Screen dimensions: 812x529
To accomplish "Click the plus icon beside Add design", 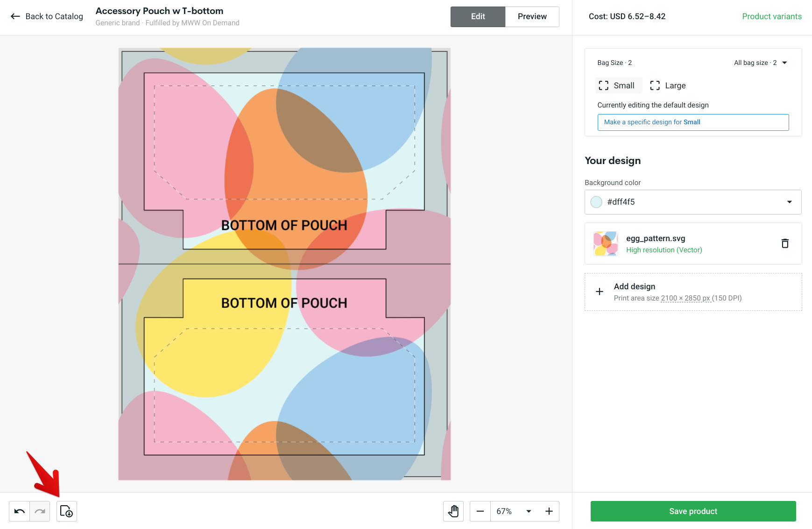I will (600, 292).
